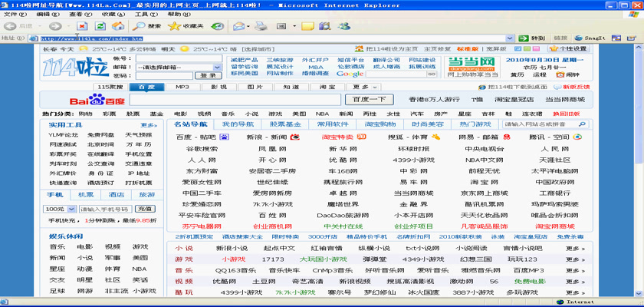
Task: Expand 更多 in the 音乐 row
Action: coord(575,270)
